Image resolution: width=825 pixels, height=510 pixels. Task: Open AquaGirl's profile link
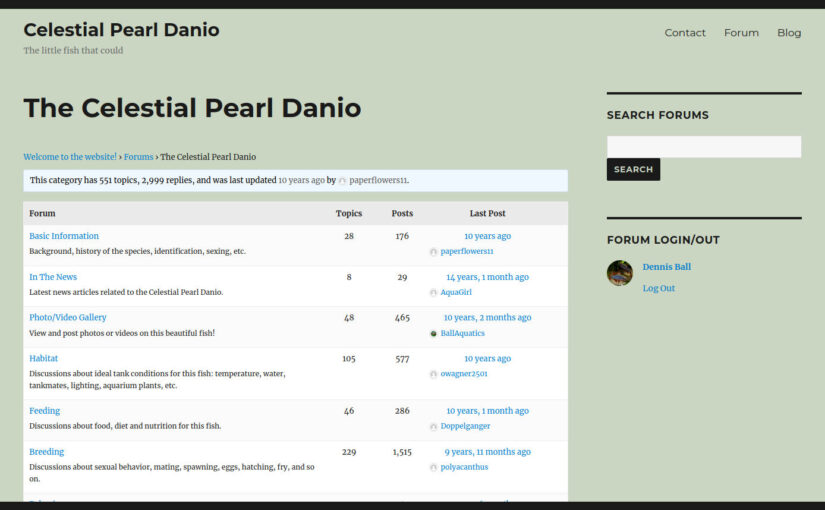[x=456, y=292]
